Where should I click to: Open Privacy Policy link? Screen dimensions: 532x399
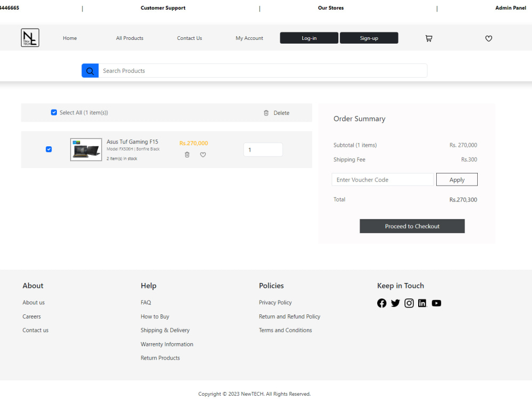click(x=275, y=303)
